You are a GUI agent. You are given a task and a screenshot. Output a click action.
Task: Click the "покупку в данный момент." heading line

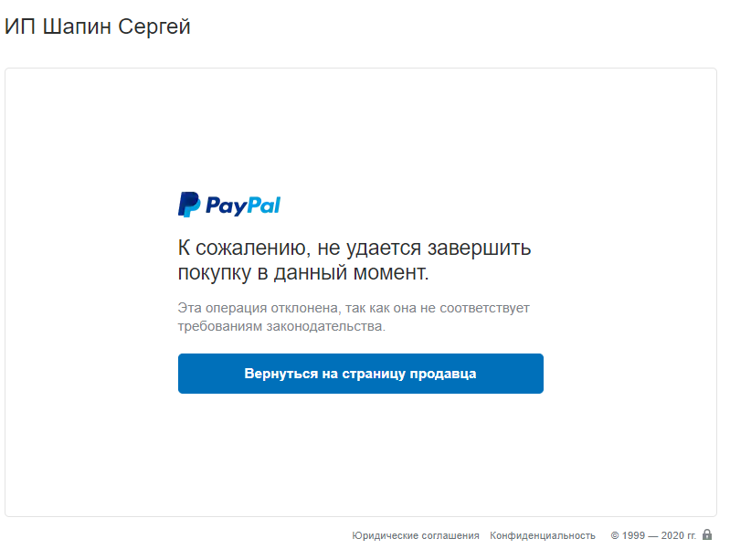click(x=302, y=272)
